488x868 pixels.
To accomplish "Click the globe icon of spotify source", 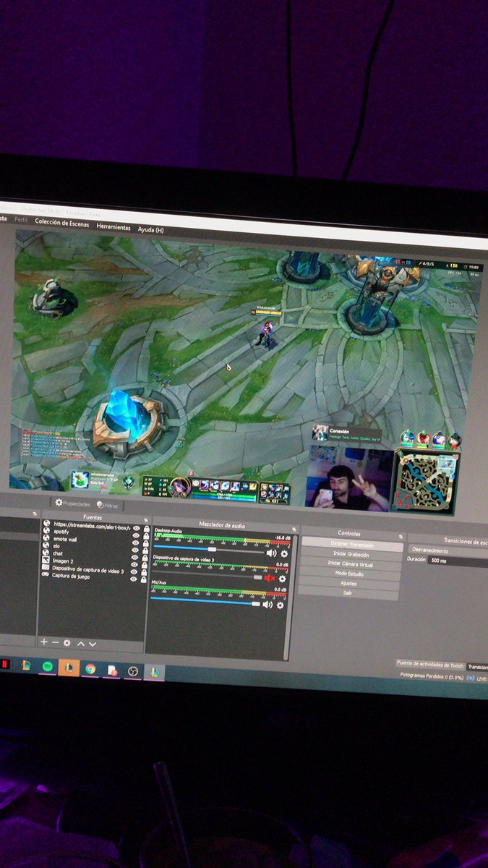I will tap(46, 532).
